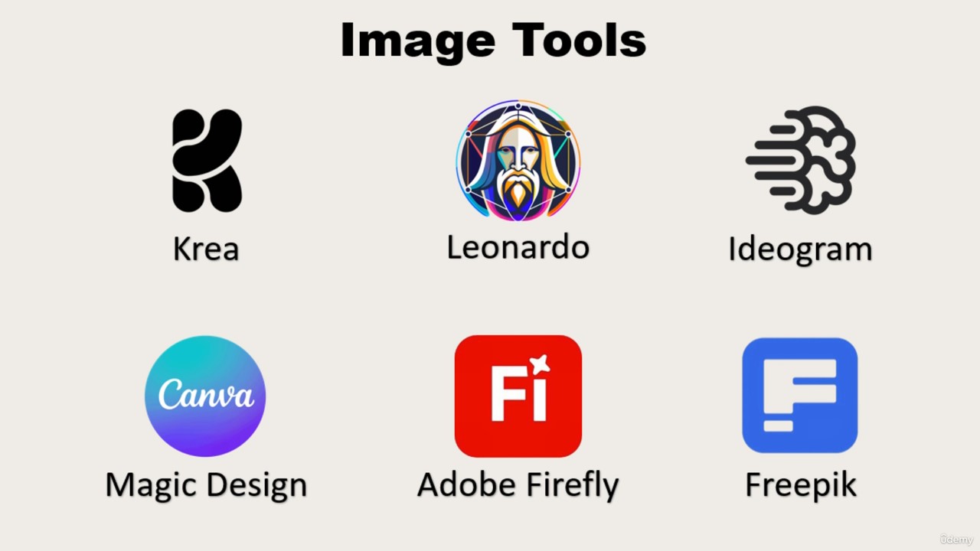
Task: Select the blue Freepik F logo
Action: (800, 395)
